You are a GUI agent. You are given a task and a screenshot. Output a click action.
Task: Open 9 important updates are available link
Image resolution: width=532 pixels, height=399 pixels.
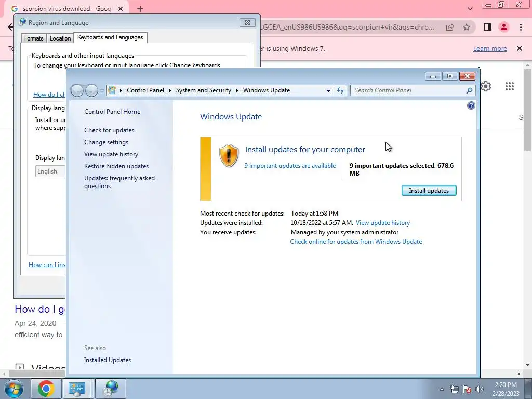coord(290,166)
